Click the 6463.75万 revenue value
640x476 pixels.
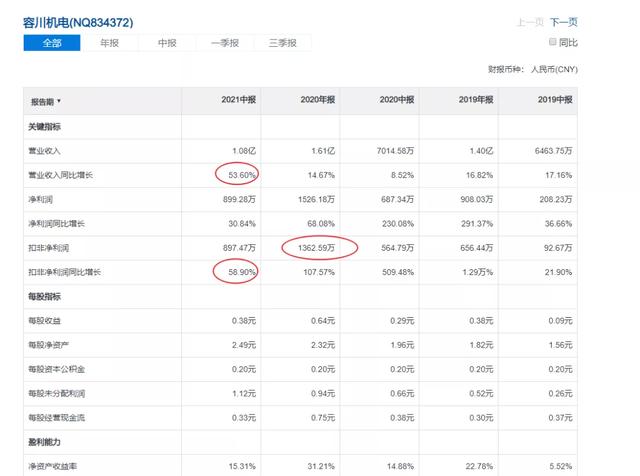coord(553,151)
